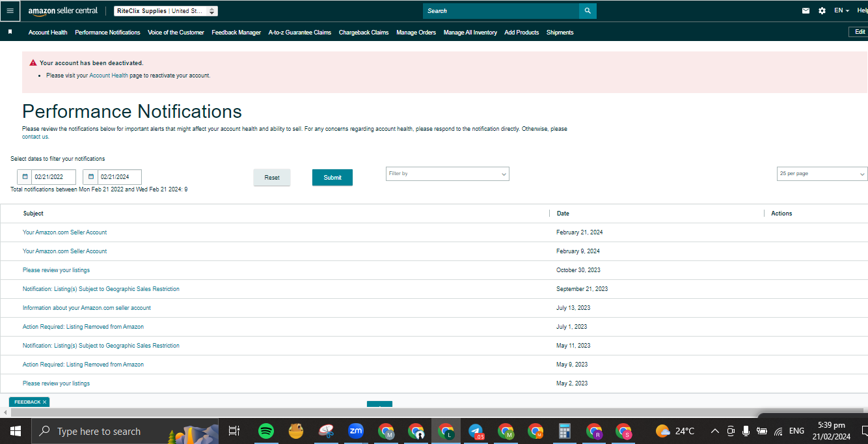This screenshot has width=868, height=444.
Task: Open Feedback Manager menu item
Action: (x=236, y=33)
